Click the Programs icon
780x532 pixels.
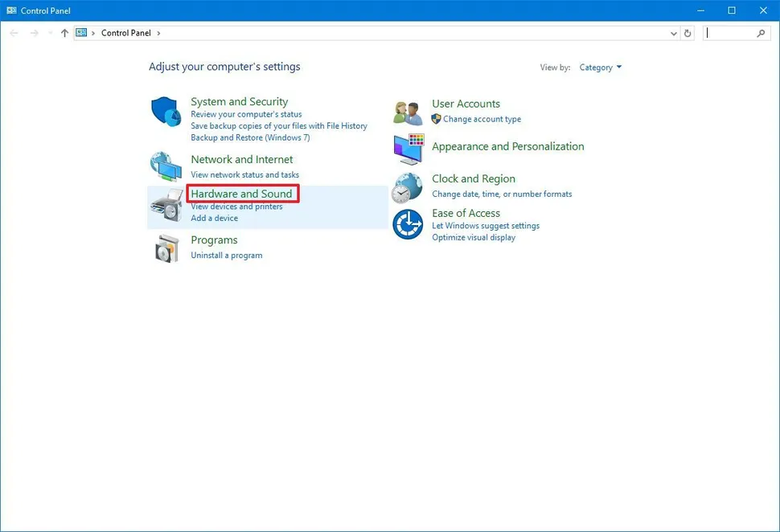click(x=166, y=247)
